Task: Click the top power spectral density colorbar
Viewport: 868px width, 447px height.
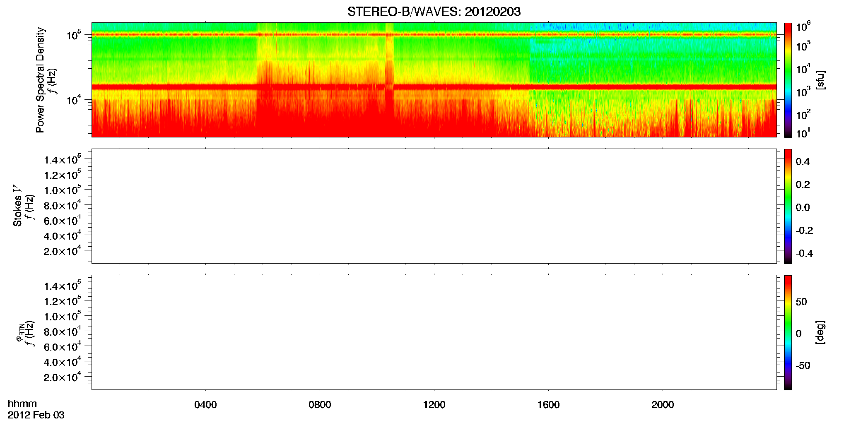Action: (788, 80)
